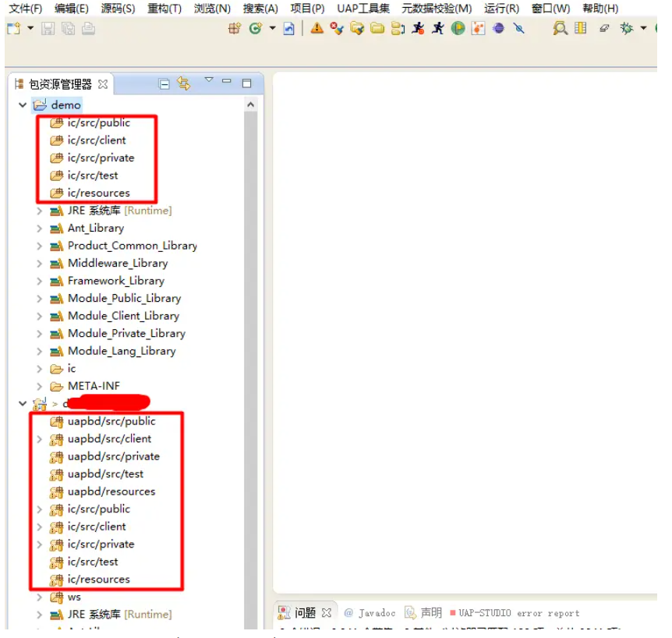Click the blue sphere toolbar icon
This screenshot has height=638, width=672.
click(498, 29)
